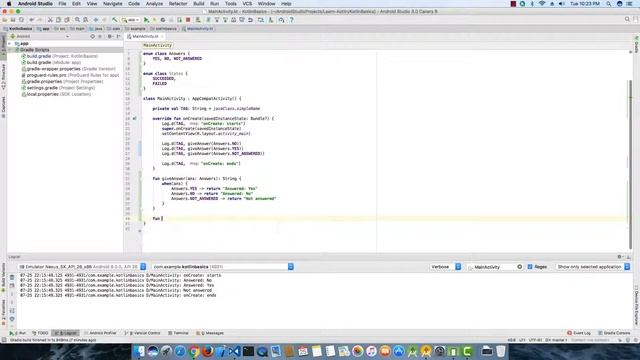
Task: Click the Make Project hammer icon
Action: point(115,20)
